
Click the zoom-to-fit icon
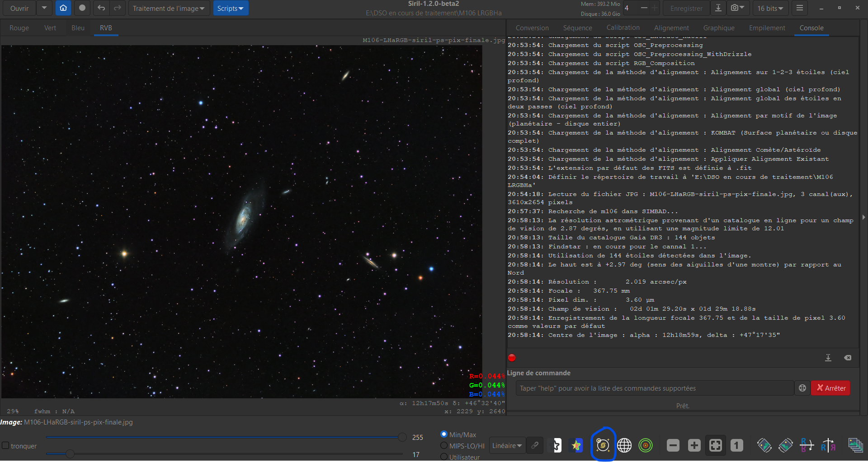(716, 446)
